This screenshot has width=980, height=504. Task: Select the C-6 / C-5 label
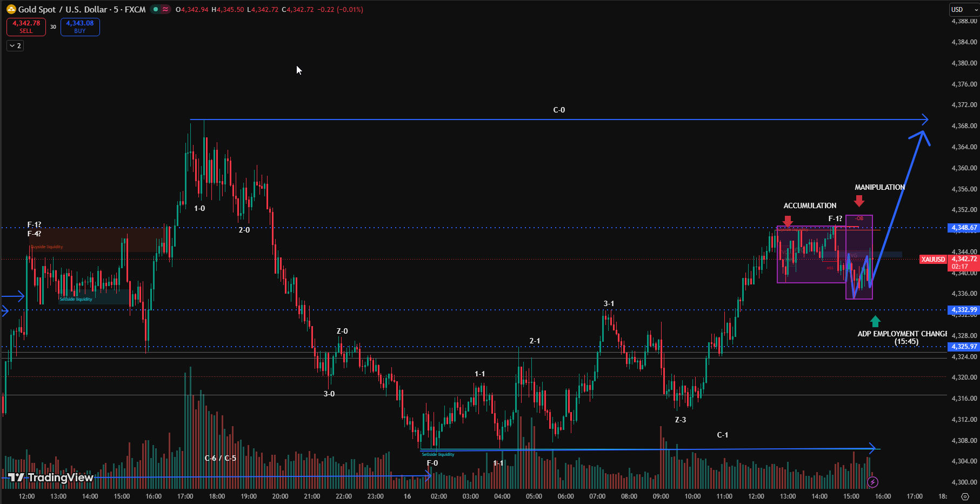click(220, 458)
